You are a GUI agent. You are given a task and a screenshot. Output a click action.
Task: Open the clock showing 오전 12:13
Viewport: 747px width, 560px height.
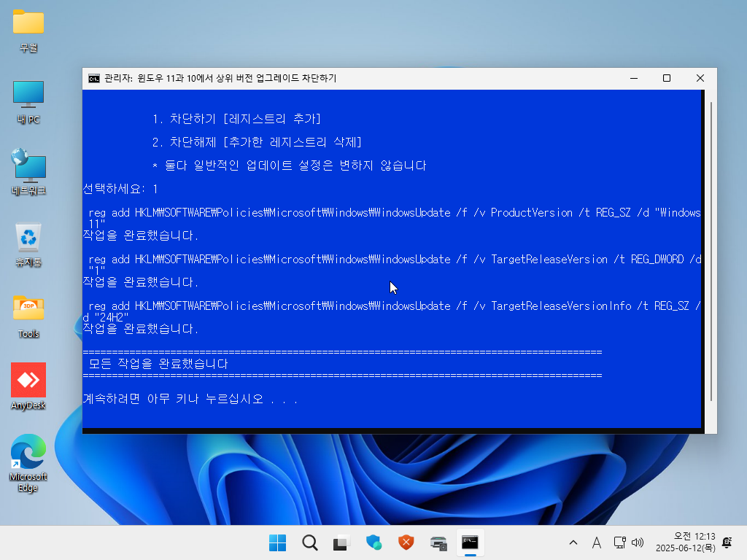pos(686,542)
